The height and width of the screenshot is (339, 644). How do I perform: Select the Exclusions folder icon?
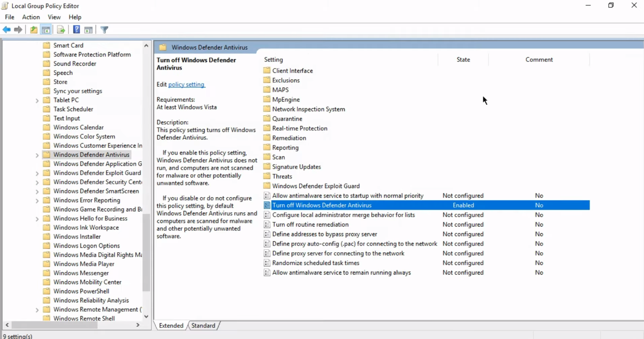click(x=267, y=80)
